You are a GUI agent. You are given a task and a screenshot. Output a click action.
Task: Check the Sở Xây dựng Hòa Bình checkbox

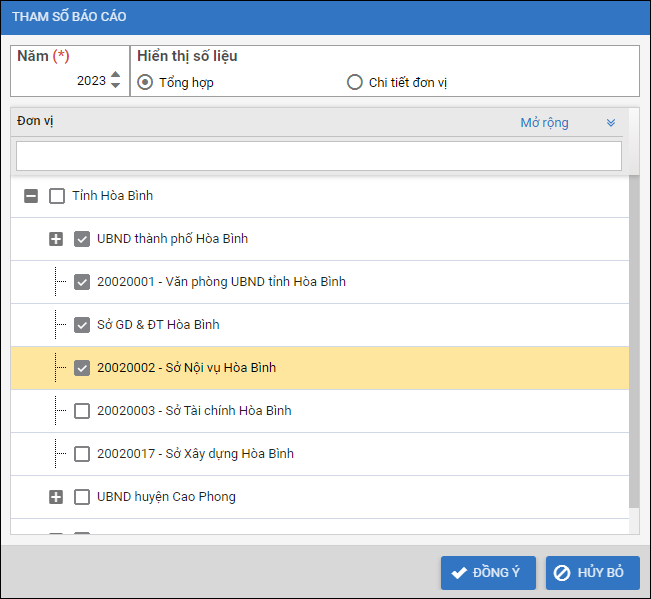click(82, 454)
